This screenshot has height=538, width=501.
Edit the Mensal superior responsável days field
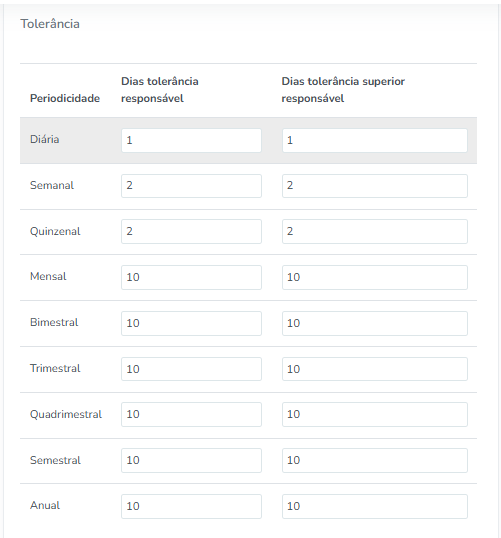[375, 277]
